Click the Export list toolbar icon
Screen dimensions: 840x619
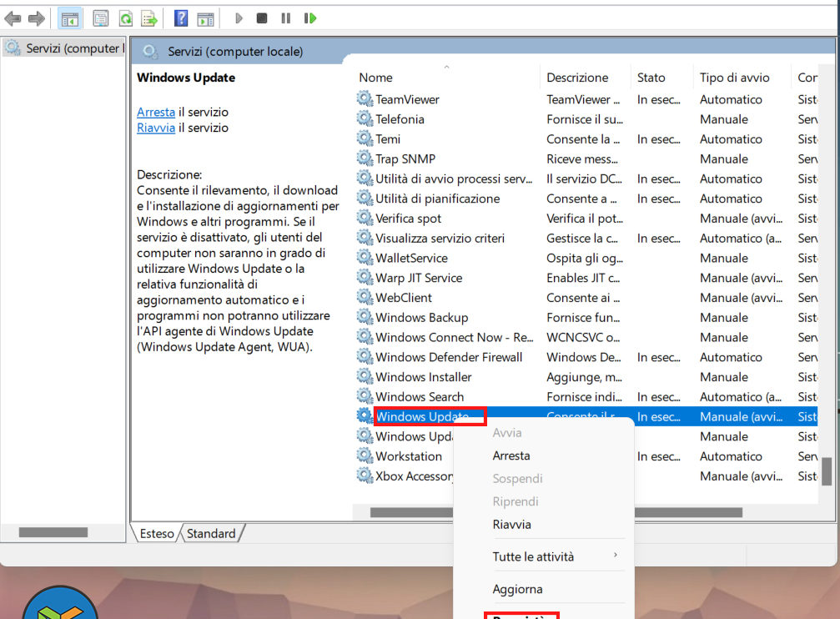click(149, 18)
